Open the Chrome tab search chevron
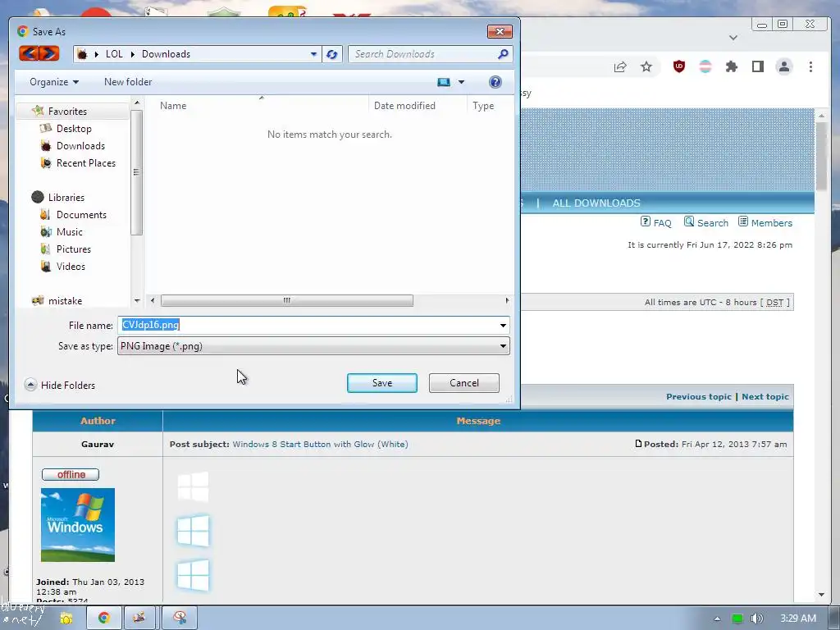 tap(733, 38)
